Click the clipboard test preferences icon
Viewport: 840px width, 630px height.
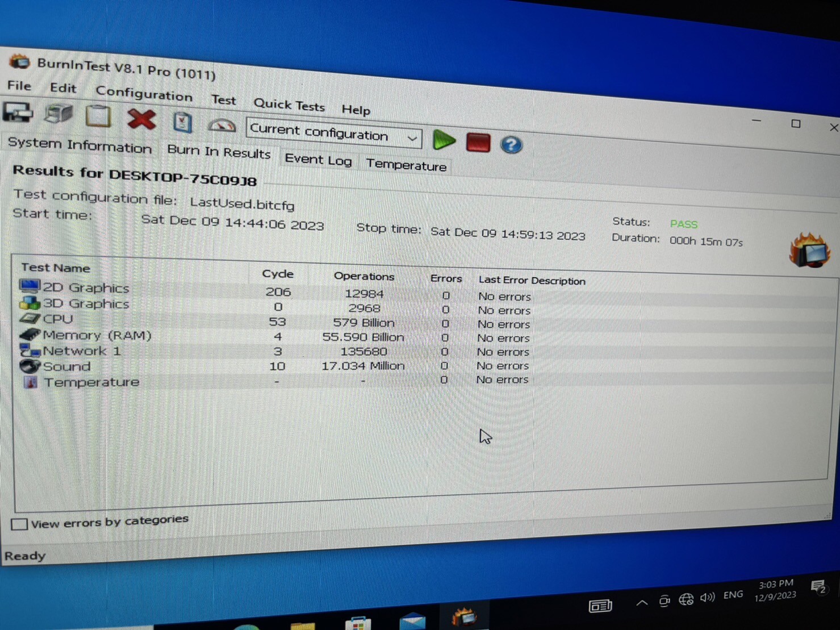click(x=182, y=122)
